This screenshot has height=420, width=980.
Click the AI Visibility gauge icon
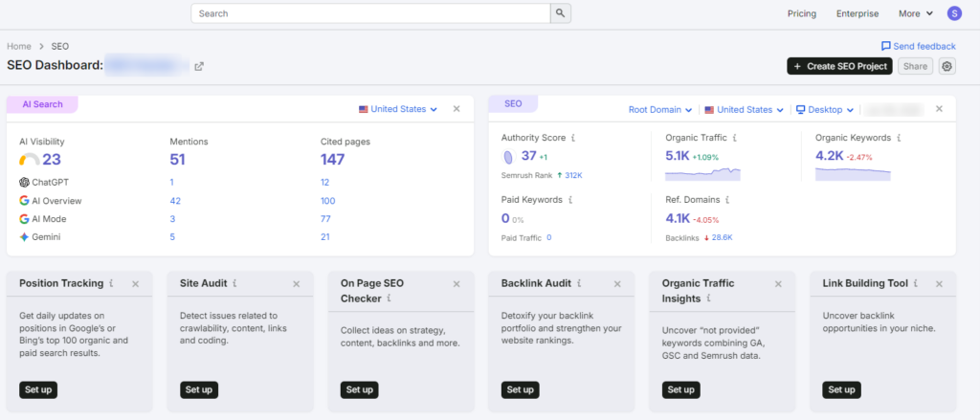point(30,160)
